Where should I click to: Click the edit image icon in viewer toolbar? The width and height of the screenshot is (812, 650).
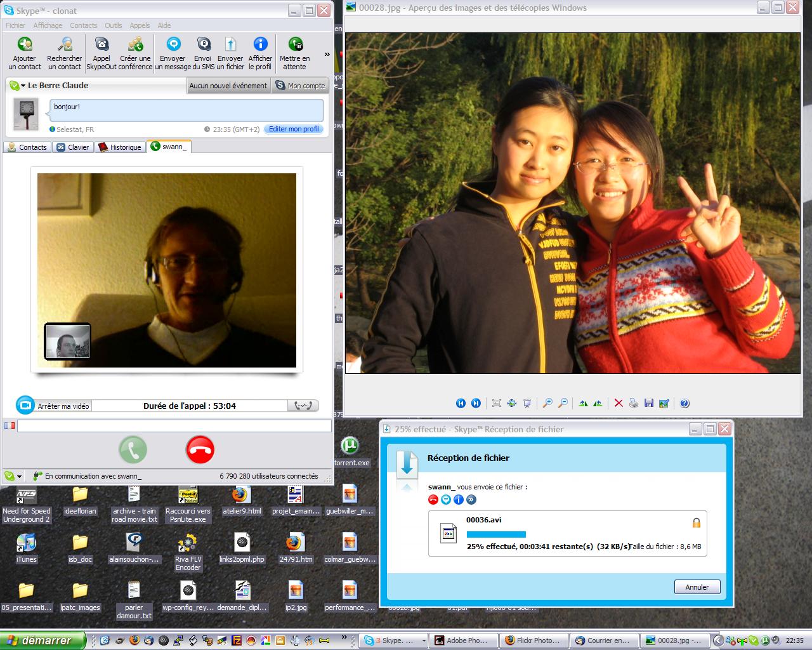[664, 403]
